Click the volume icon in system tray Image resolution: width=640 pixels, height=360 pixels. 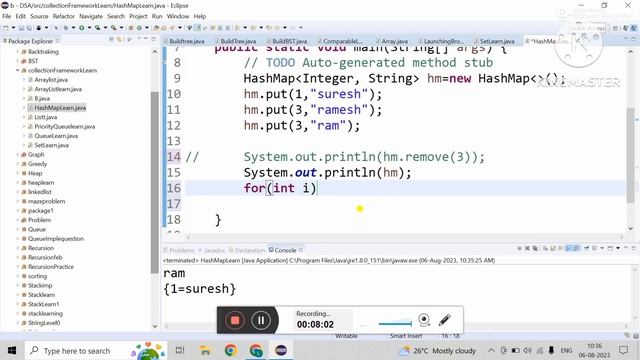[528, 350]
